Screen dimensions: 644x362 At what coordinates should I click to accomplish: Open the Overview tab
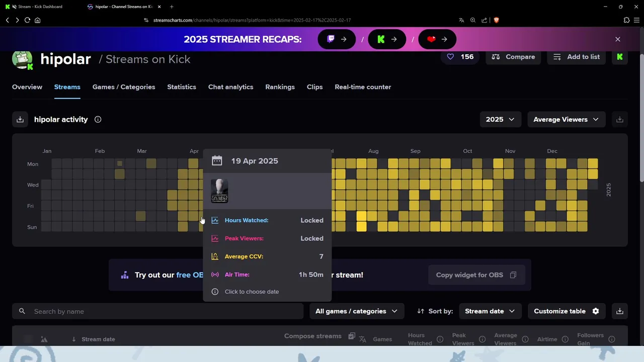(x=27, y=87)
